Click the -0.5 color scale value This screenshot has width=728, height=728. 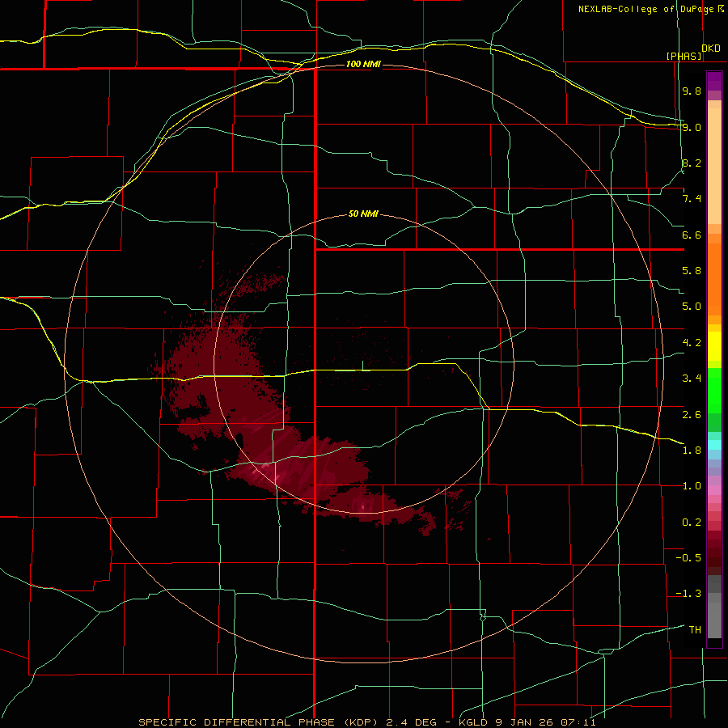point(688,558)
